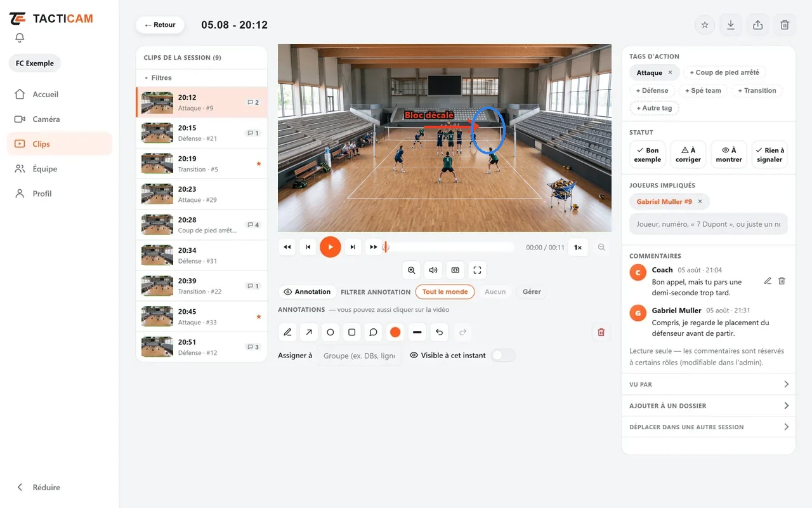Redo the annotation
The height and width of the screenshot is (508, 812).
pyautogui.click(x=463, y=332)
